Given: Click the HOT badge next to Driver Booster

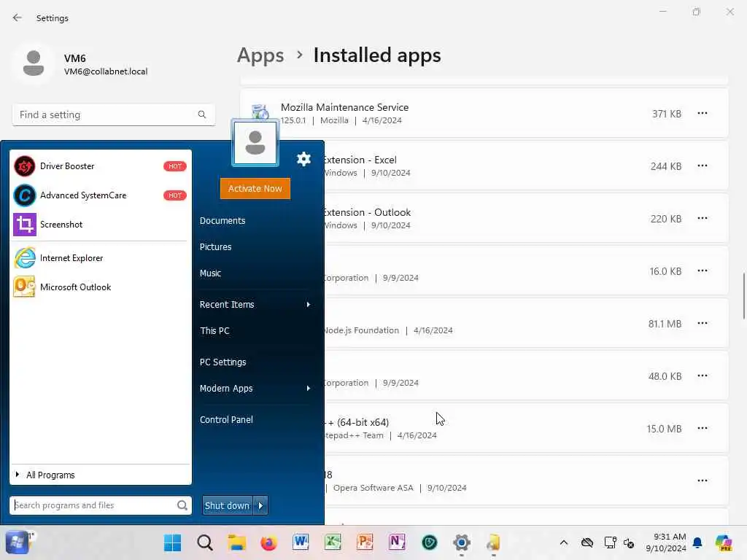Looking at the screenshot, I should tap(175, 166).
